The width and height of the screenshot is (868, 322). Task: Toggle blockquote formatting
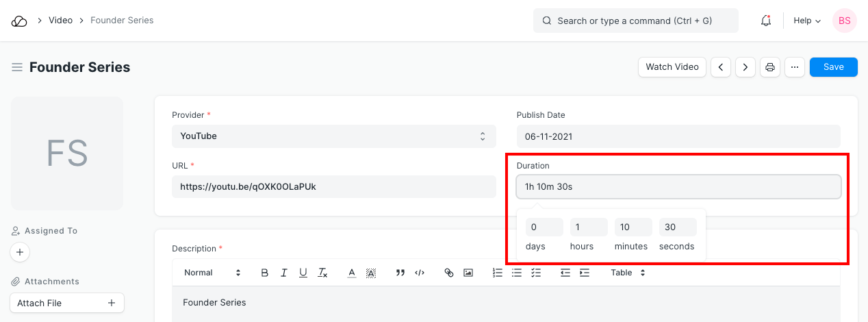click(x=400, y=273)
